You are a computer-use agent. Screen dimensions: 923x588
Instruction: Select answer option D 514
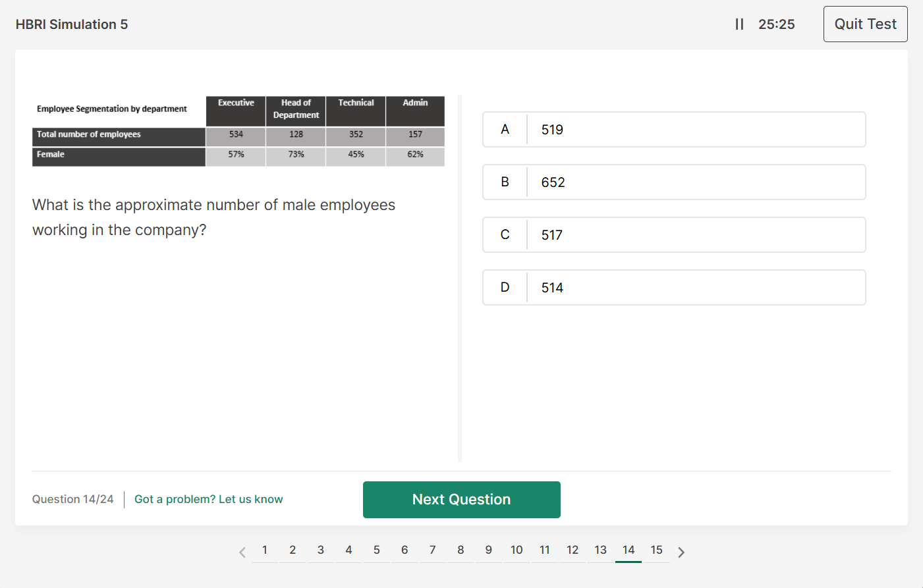tap(673, 287)
